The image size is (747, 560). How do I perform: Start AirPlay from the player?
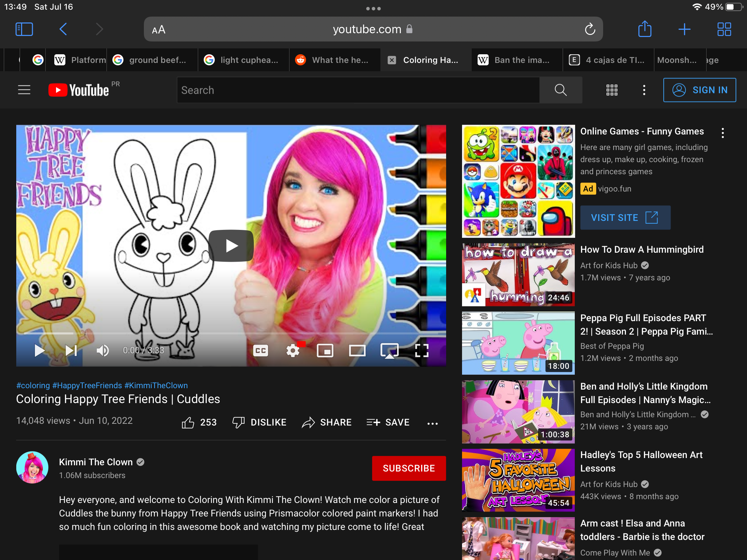click(390, 351)
